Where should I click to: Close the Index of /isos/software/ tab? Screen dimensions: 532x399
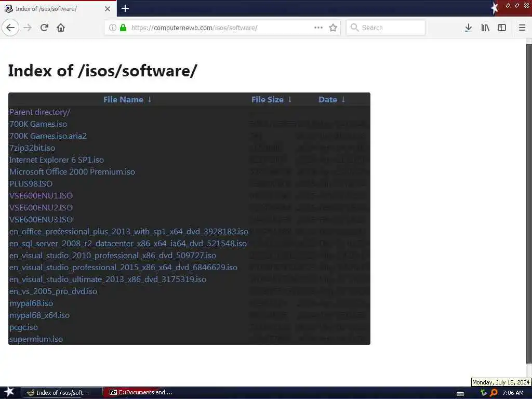108,8
